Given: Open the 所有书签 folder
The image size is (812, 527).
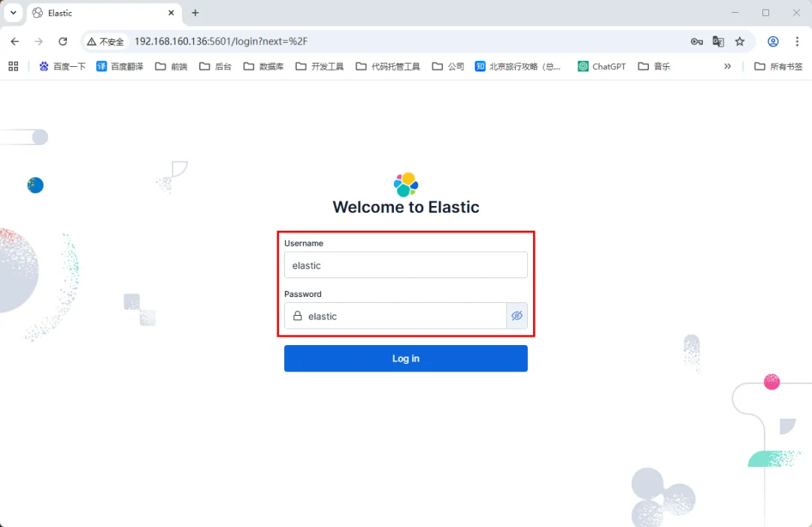Looking at the screenshot, I should click(778, 66).
